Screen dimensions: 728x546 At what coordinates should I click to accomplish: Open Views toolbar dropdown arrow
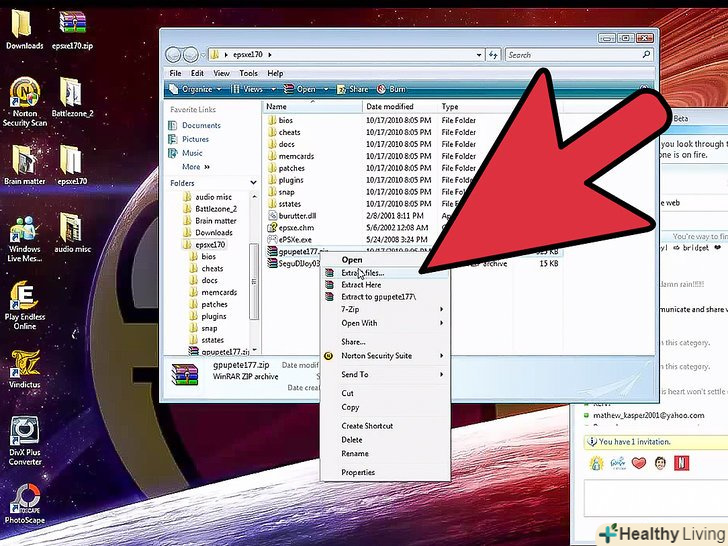273,89
